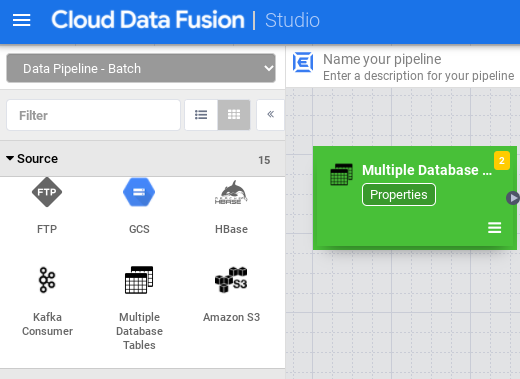Image resolution: width=520 pixels, height=379 pixels.
Task: Open the node's hamburger options menu
Action: point(494,228)
